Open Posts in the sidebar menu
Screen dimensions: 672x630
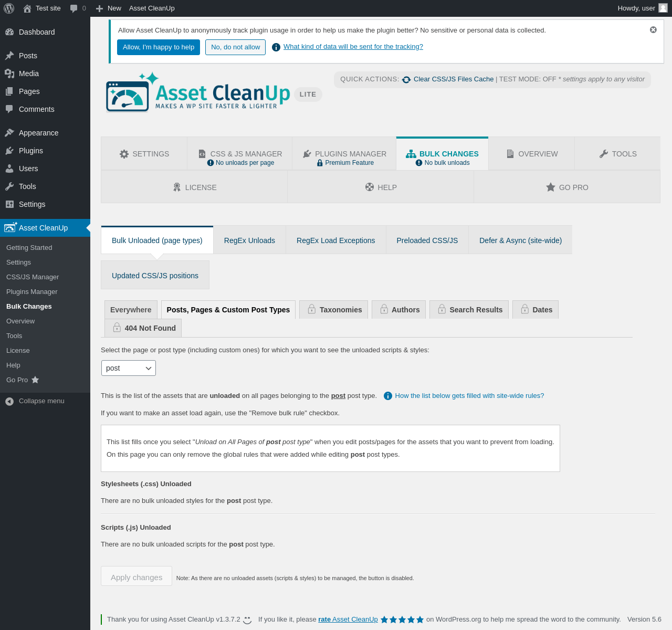[45, 56]
